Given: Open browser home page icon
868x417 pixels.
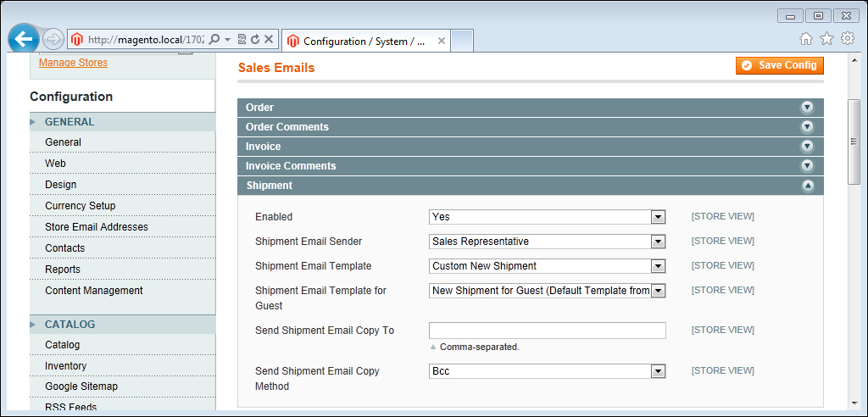Looking at the screenshot, I should [806, 39].
